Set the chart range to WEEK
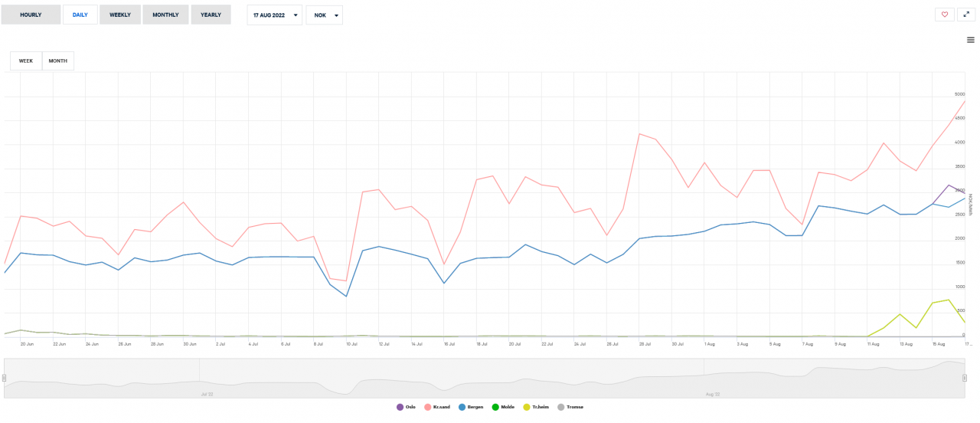Viewport: 980px width, 423px height. tap(26, 61)
